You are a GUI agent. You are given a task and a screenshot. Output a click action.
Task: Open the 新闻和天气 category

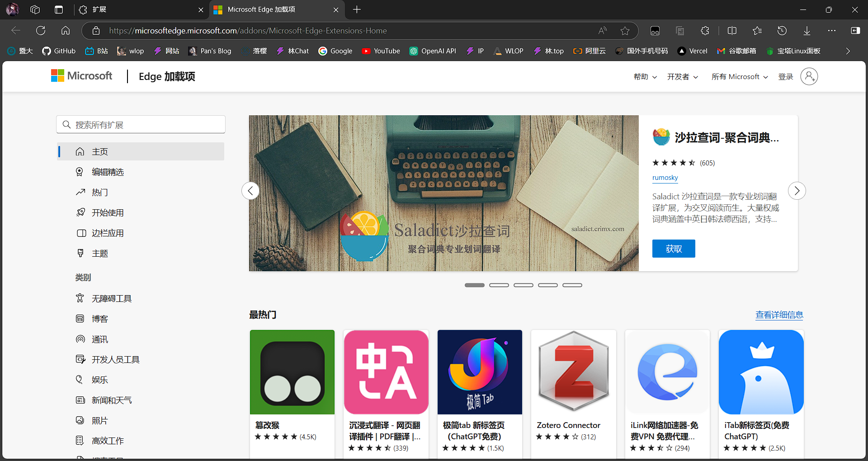click(x=141, y=400)
